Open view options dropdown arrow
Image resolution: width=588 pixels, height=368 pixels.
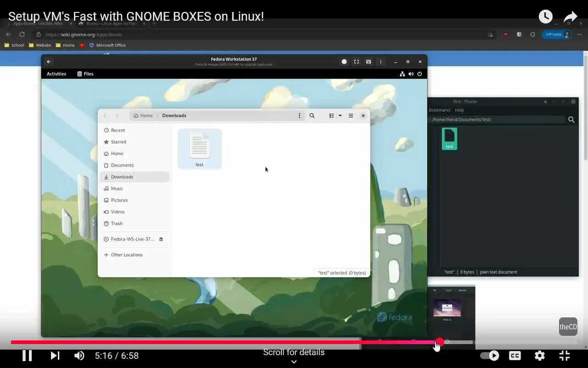(x=340, y=115)
